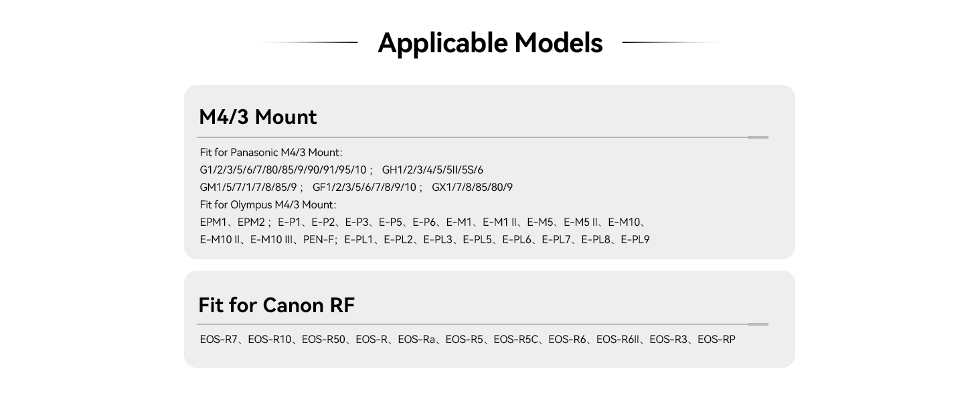Select the E-PL9 model entry
Viewport: 980px width, 402px height.
tap(635, 240)
